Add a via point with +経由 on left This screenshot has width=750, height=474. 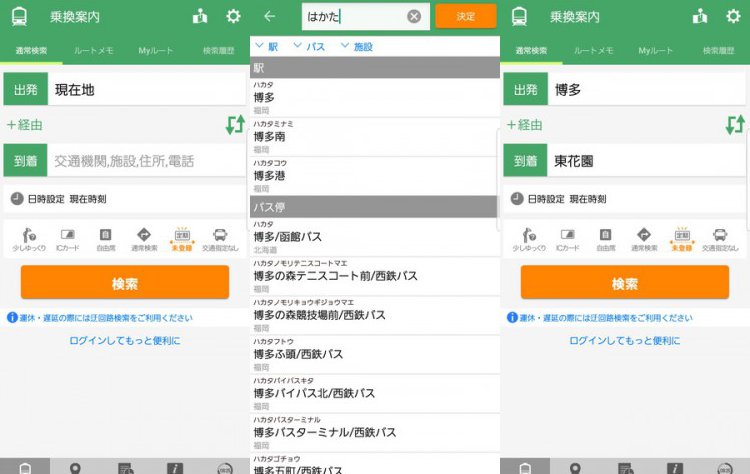[25, 125]
